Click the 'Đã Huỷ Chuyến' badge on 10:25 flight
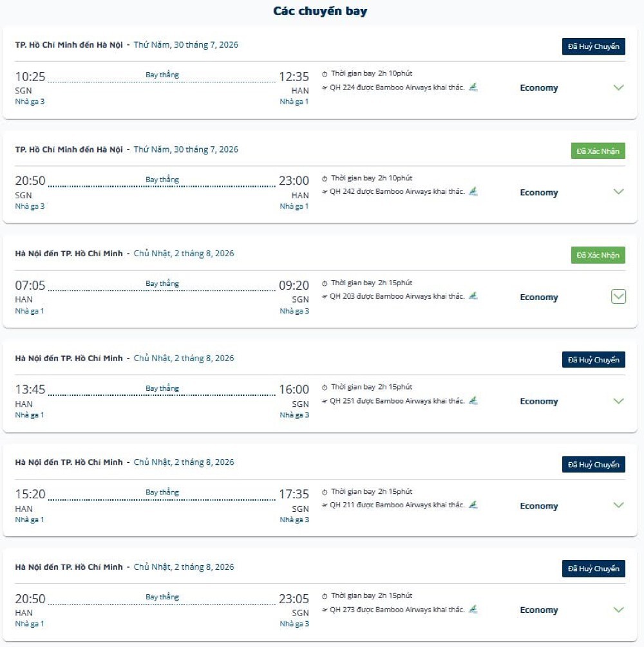The image size is (644, 647). [594, 46]
